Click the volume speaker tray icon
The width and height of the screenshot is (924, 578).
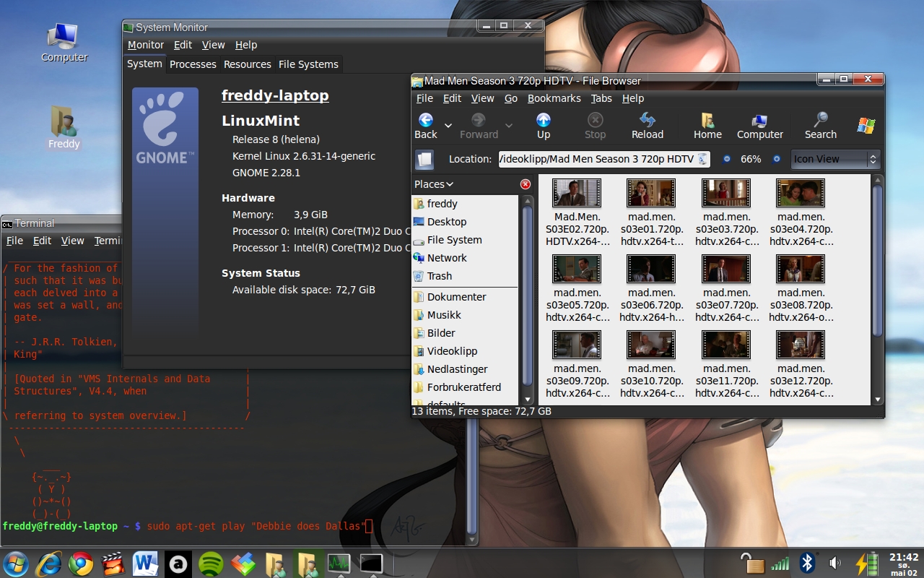pyautogui.click(x=835, y=563)
